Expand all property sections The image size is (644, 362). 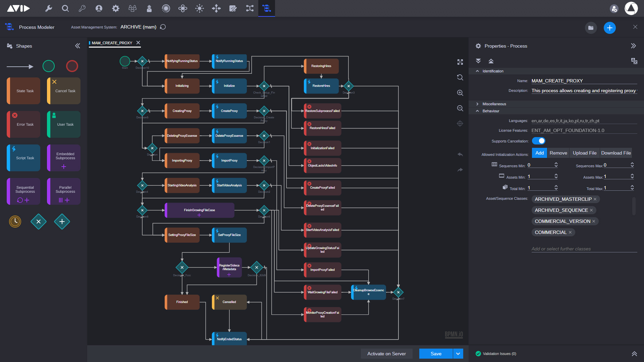coord(478,61)
